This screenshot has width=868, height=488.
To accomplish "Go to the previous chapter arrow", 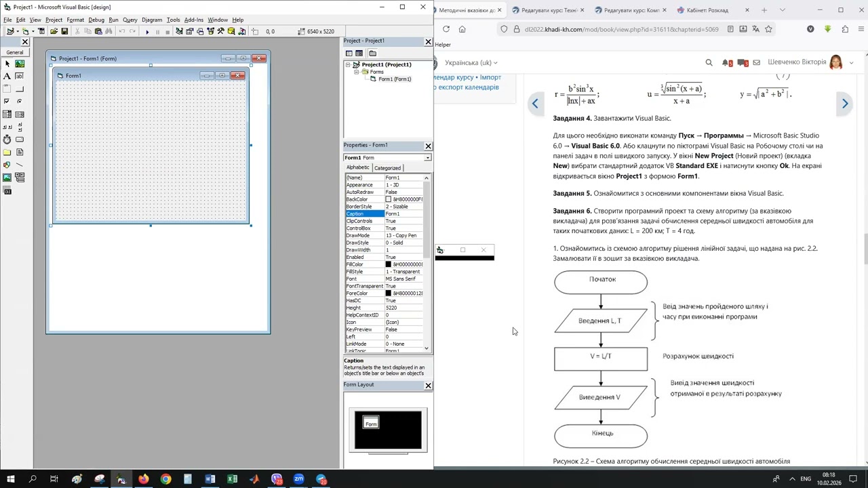I will point(535,103).
